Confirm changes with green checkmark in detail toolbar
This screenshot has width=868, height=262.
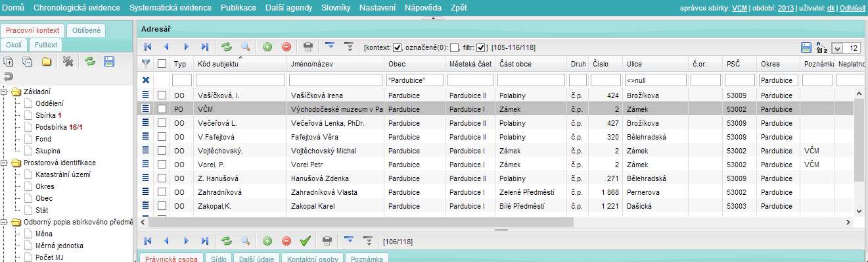[305, 241]
